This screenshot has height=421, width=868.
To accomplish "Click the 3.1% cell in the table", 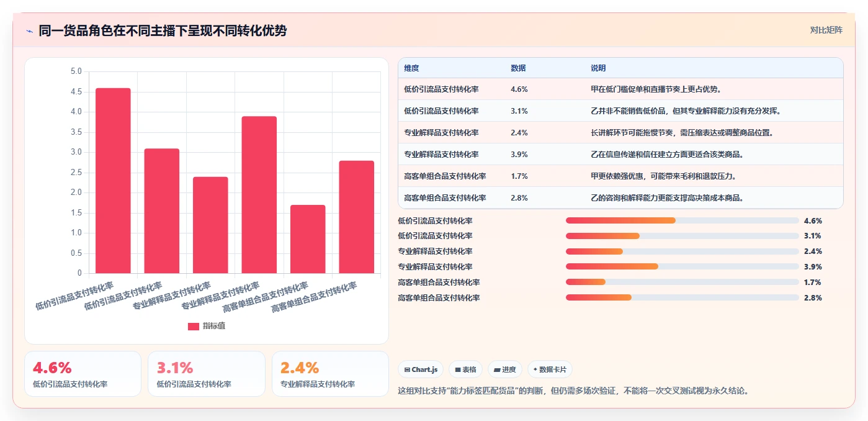I will (x=519, y=111).
